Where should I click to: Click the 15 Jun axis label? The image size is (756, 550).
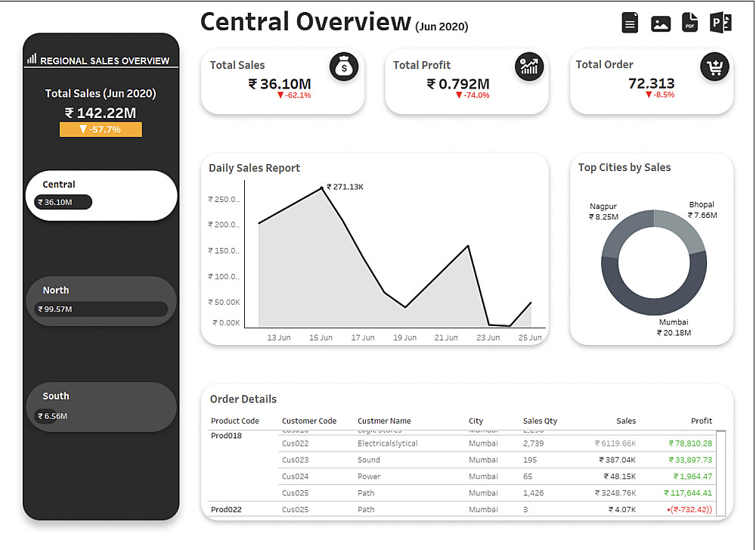click(321, 337)
